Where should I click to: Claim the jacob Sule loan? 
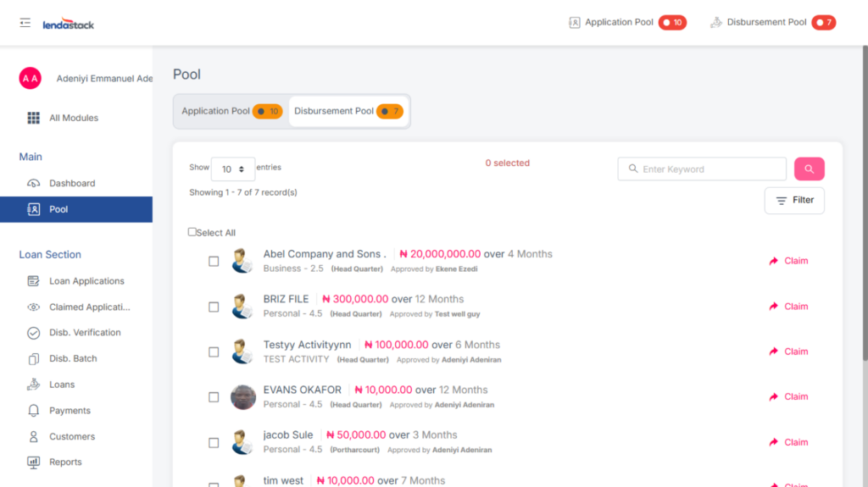click(788, 442)
